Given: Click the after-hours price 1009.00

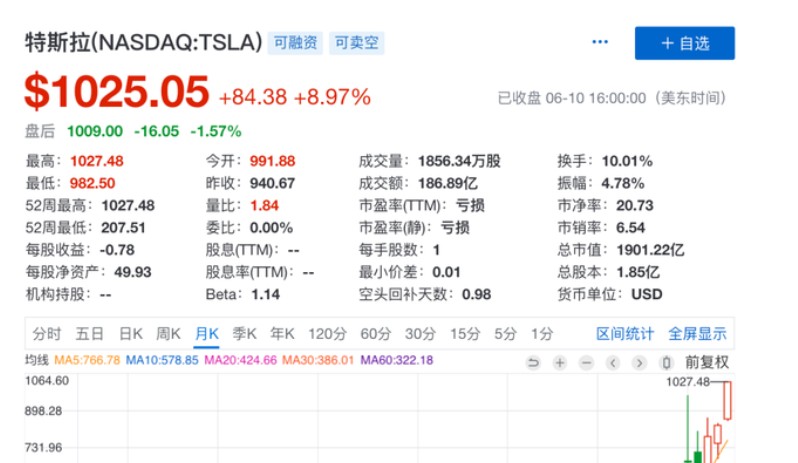Looking at the screenshot, I should pos(95,131).
